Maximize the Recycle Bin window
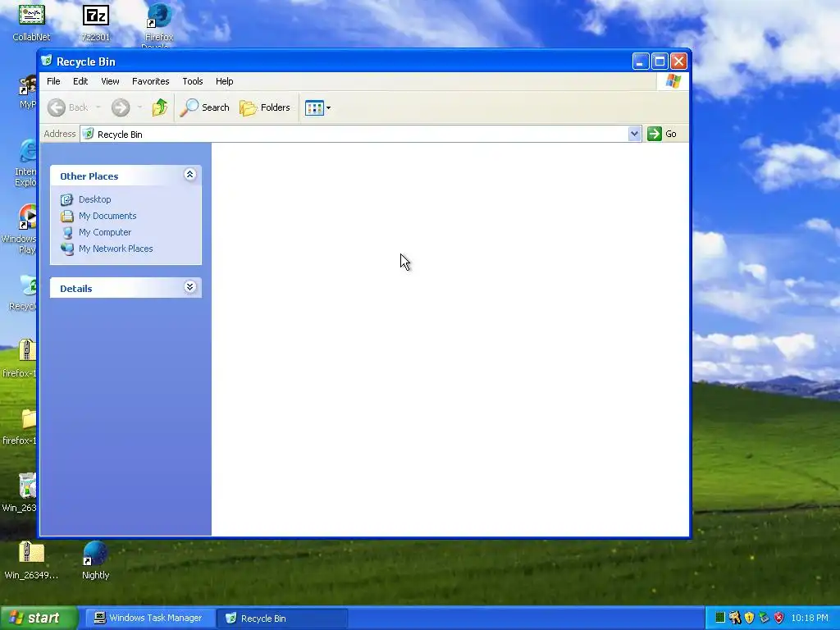 click(x=660, y=62)
